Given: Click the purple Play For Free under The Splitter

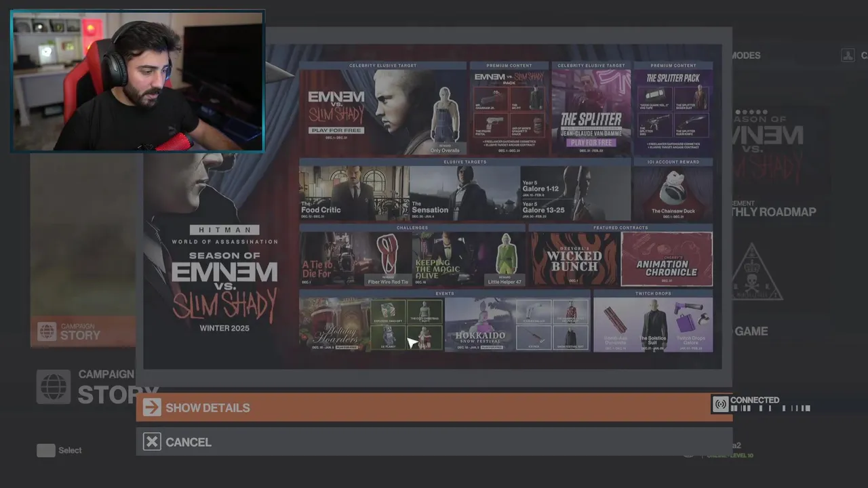Looking at the screenshot, I should (592, 143).
